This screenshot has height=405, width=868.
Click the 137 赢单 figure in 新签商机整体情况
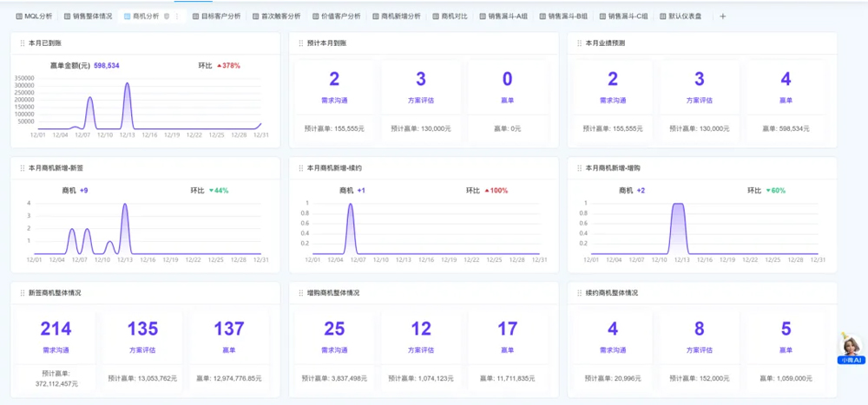229,329
